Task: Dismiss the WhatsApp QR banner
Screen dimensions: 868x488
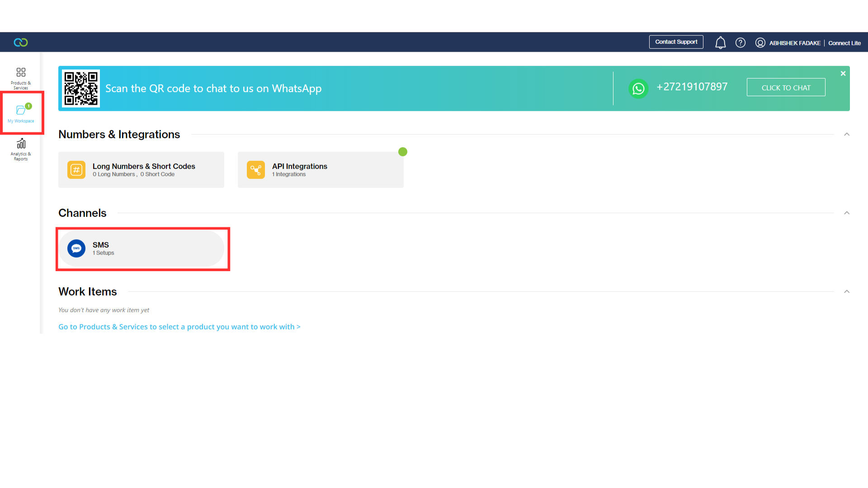Action: point(843,73)
